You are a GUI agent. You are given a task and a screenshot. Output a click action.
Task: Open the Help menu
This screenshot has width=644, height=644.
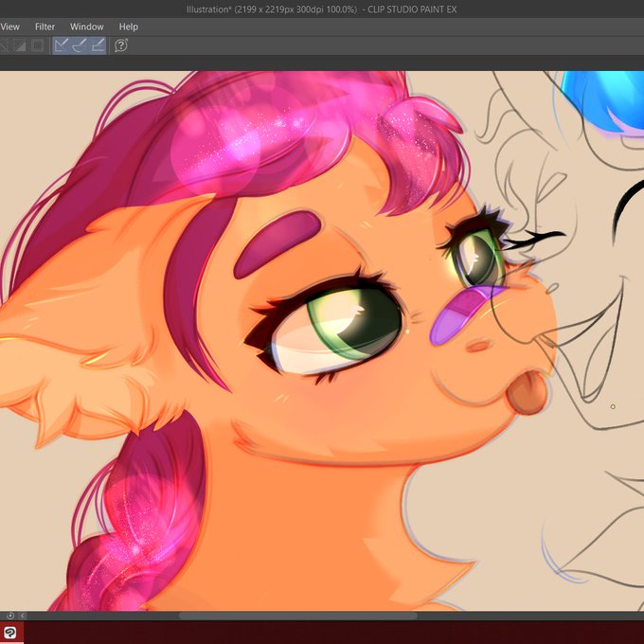point(129,27)
